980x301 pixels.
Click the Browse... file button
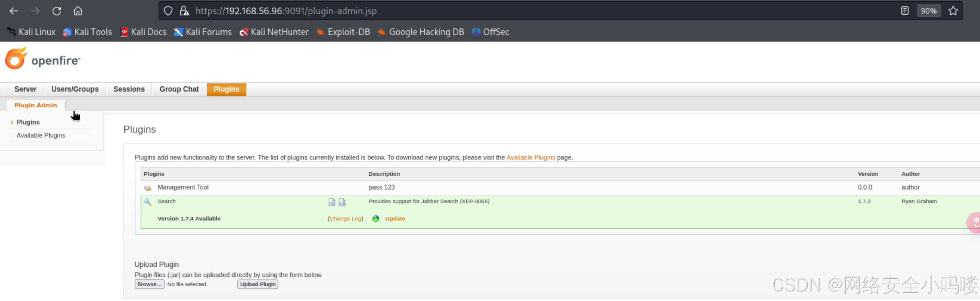[149, 284]
